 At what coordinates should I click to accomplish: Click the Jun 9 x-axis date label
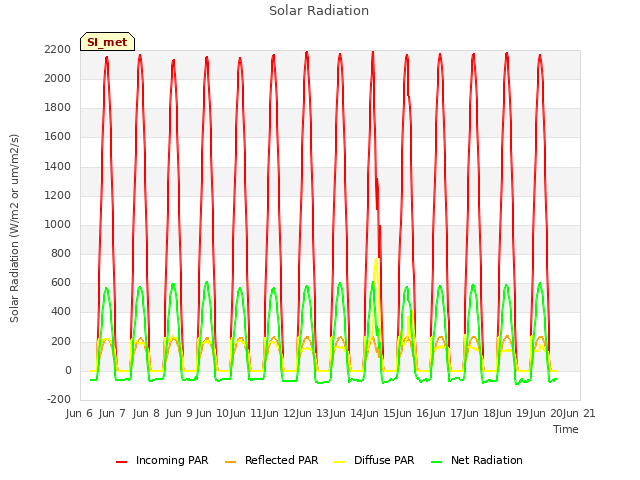[x=179, y=413]
